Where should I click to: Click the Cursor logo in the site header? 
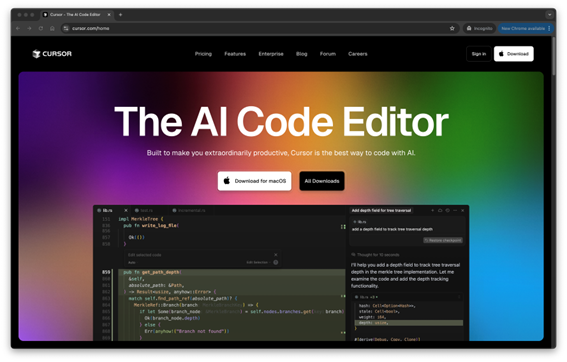[52, 54]
